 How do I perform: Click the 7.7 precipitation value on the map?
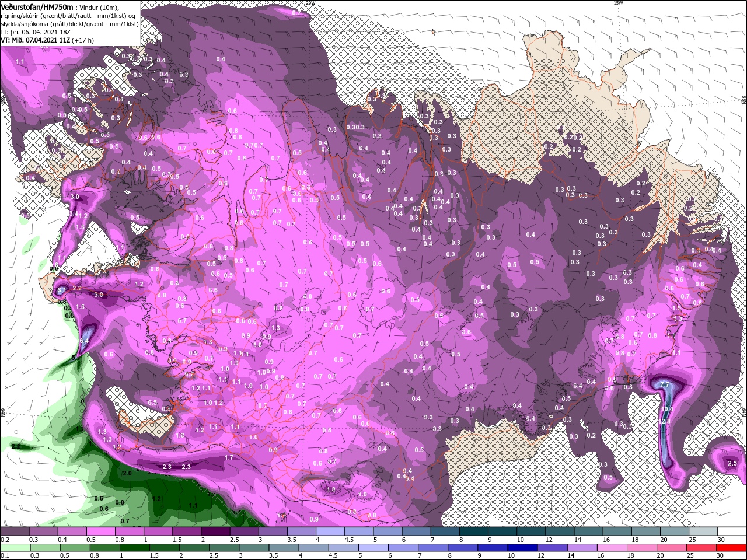664,386
